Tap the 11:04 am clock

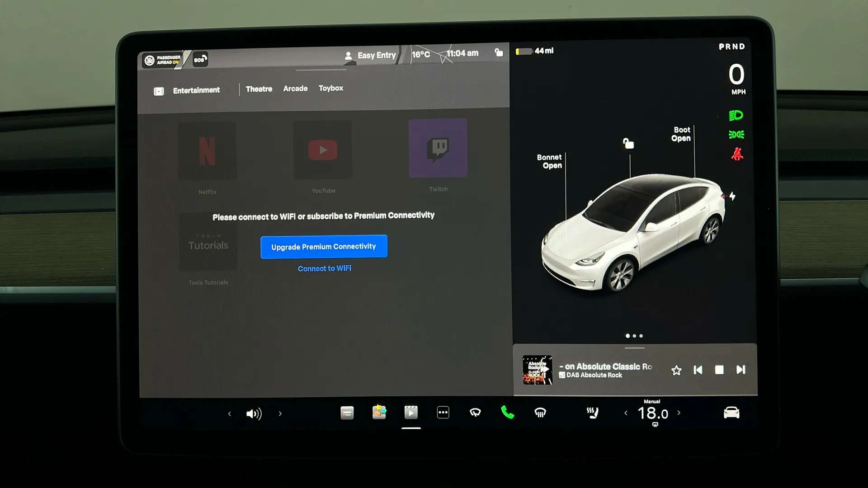462,53
